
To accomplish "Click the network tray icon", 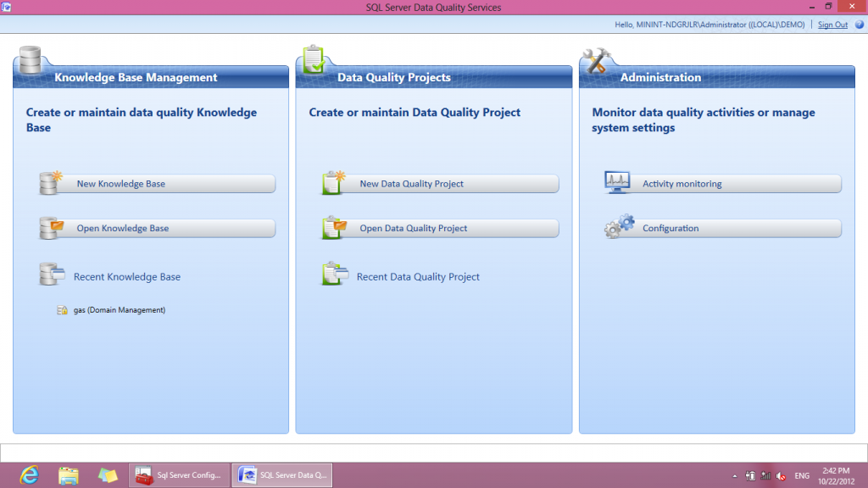I will 765,476.
